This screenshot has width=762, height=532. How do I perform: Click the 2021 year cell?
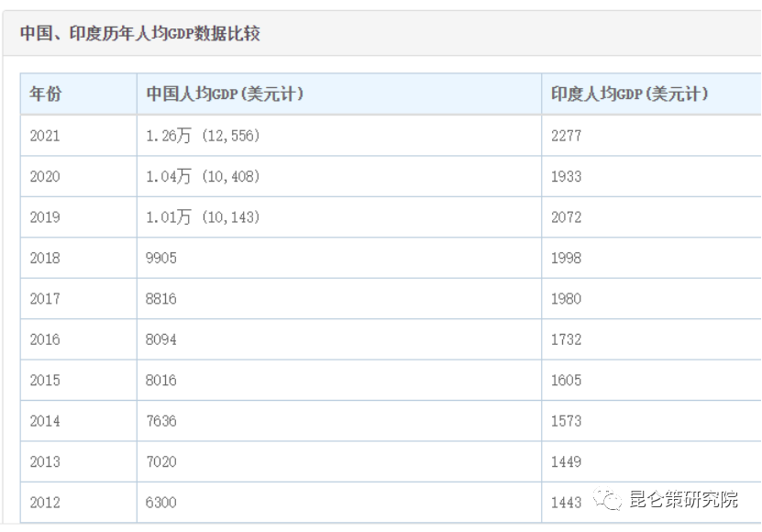45,136
